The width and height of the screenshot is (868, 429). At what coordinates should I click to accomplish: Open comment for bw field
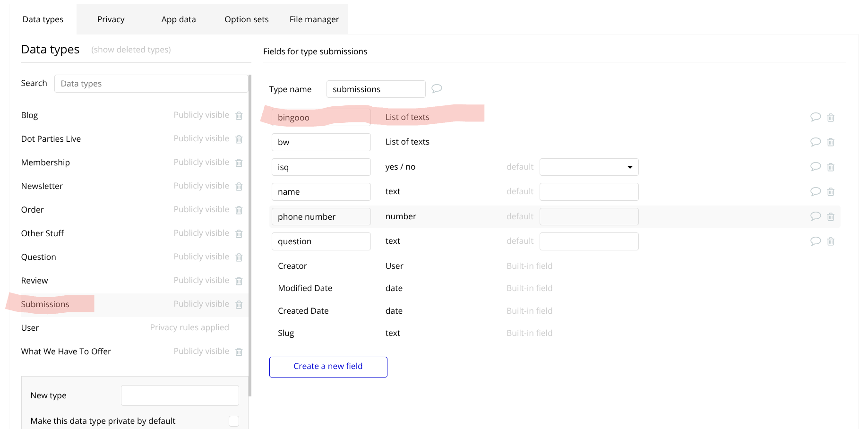816,142
